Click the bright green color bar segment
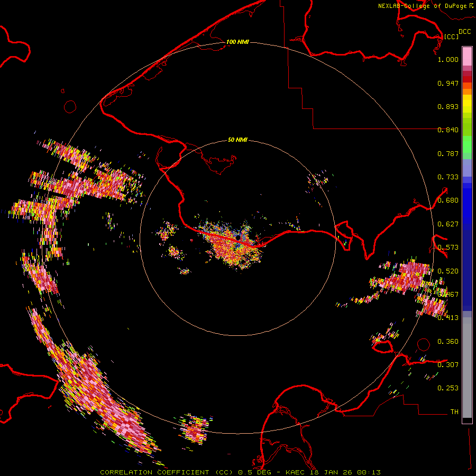This screenshot has width=476, height=476. [467, 144]
